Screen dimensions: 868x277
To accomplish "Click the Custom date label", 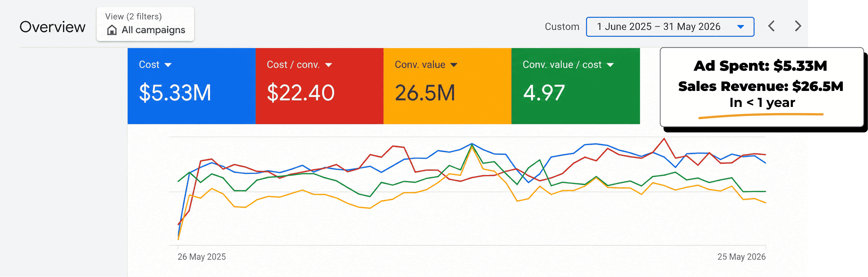I will pos(562,27).
